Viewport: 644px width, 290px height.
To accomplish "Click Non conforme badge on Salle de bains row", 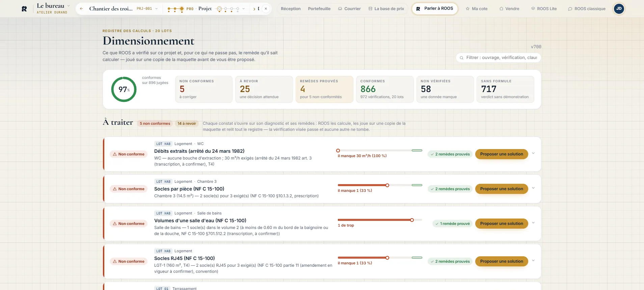I will 129,224.
